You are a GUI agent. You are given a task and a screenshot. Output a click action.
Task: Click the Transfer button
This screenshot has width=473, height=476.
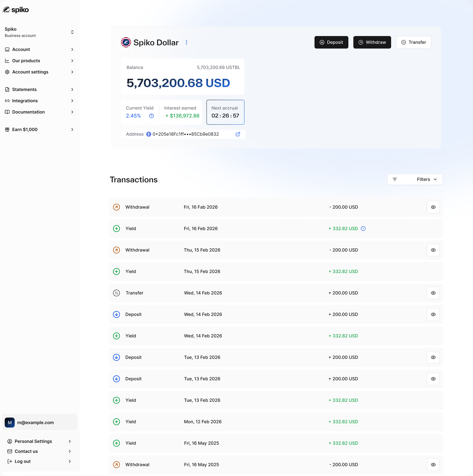click(x=413, y=42)
